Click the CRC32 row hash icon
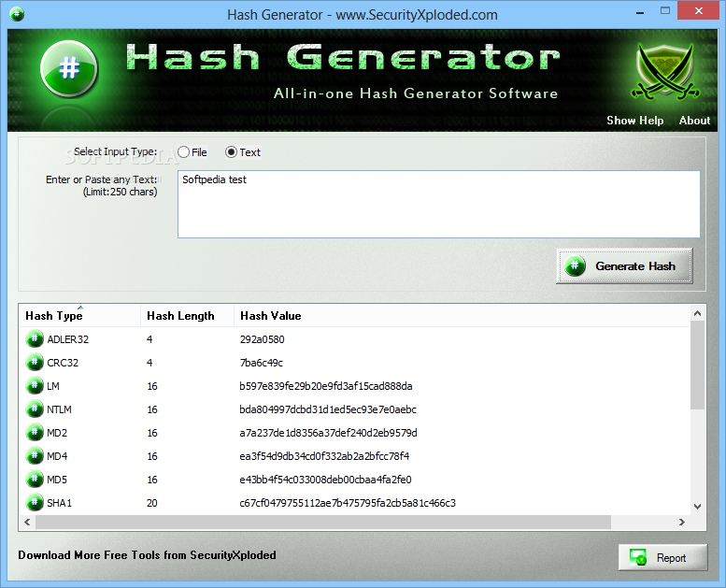Image resolution: width=726 pixels, height=588 pixels. click(35, 362)
